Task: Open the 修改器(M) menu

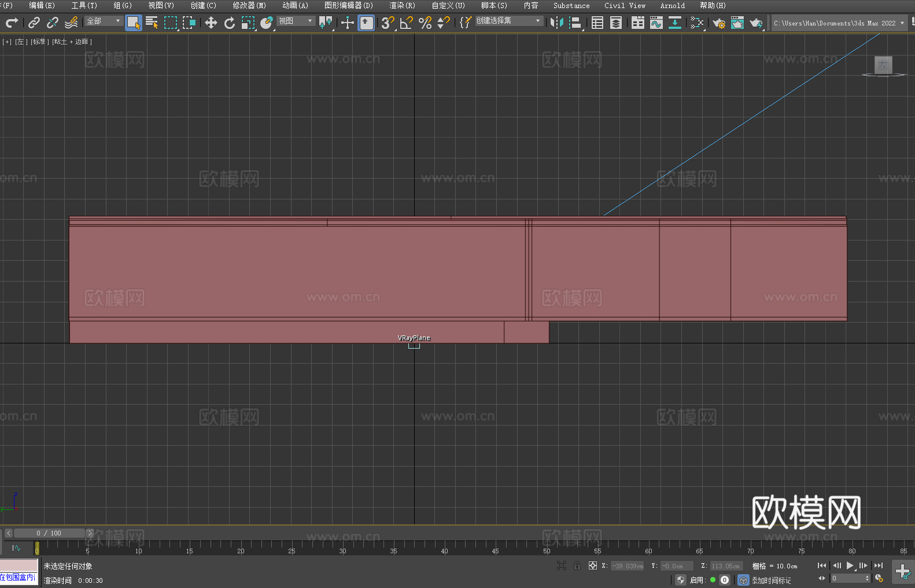Action: [249, 6]
